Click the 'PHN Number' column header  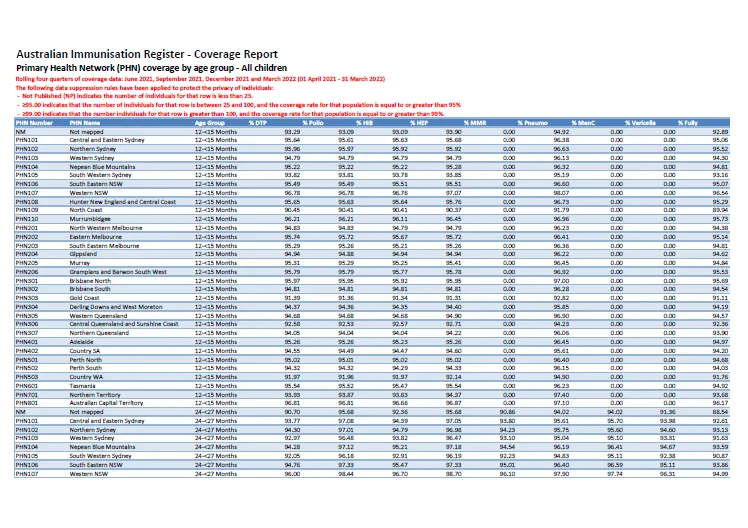pos(34,123)
